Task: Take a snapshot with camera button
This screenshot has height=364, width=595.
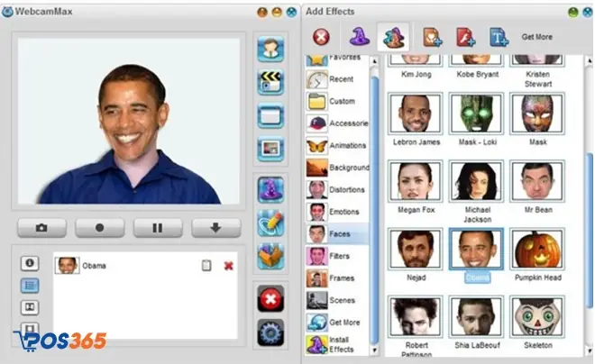Action: [x=41, y=228]
